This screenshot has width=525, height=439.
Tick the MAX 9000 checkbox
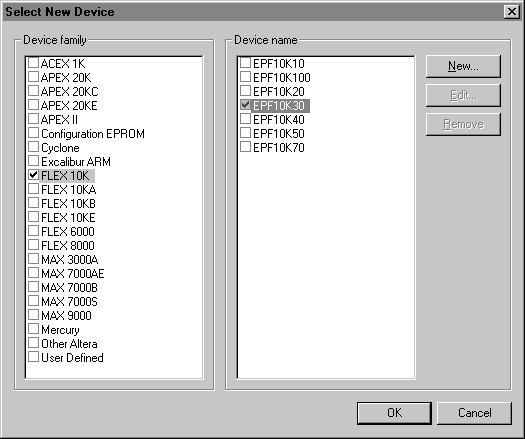[x=33, y=315]
